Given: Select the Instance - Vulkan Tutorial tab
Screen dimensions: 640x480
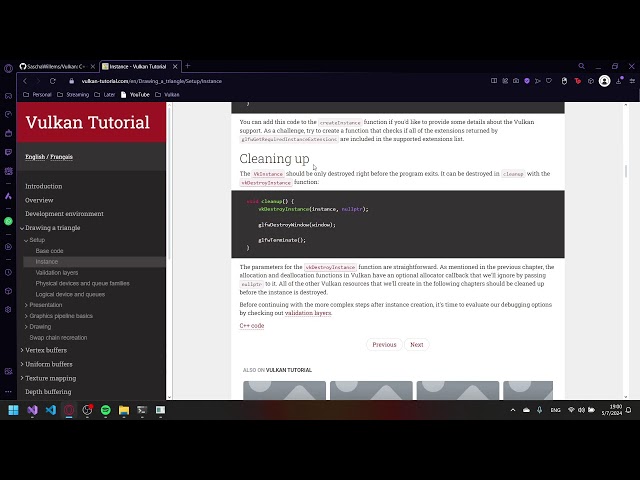Looking at the screenshot, I should click(x=138, y=67).
